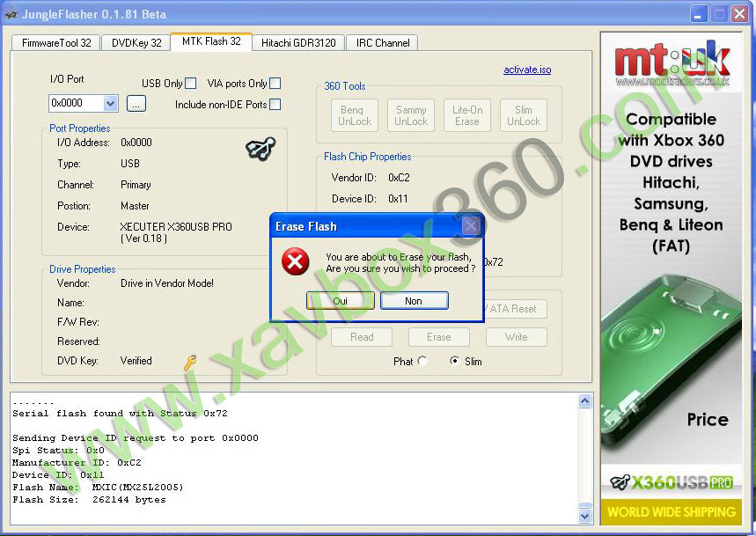The image size is (756, 536).
Task: Click the log line 'Spi Status: 0x0'
Action: [x=58, y=451]
